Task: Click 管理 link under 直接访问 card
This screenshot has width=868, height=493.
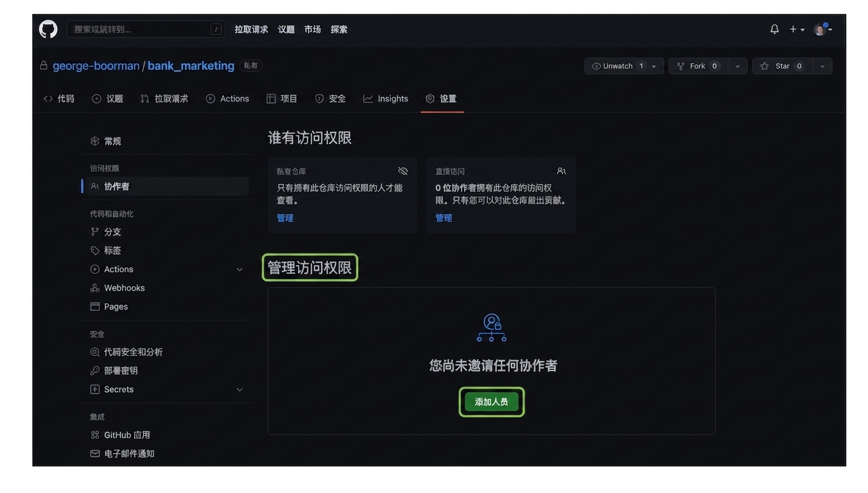Action: pyautogui.click(x=444, y=218)
